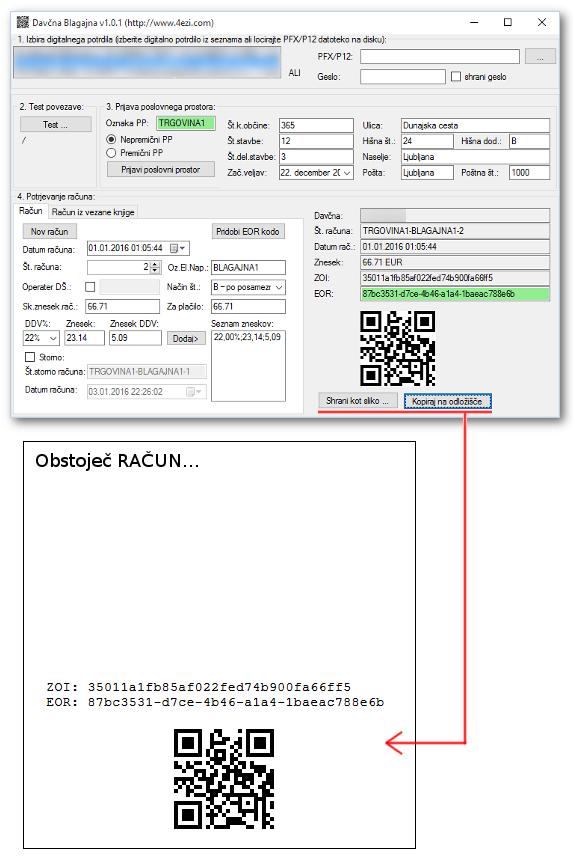Viewport: 575px width, 866px height.
Task: Select the 'Nepremični PP' radio button
Action: coord(111,139)
